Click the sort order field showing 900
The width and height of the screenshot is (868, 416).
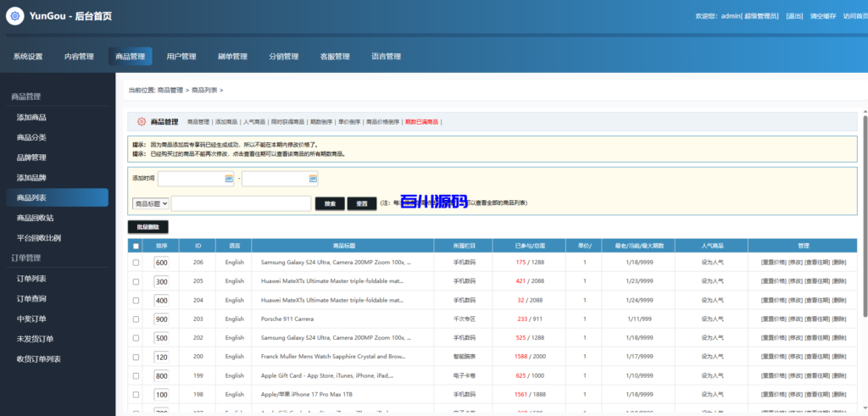161,319
